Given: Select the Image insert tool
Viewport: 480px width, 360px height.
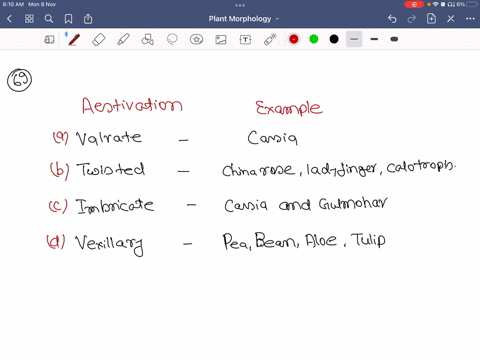Looking at the screenshot, I should 221,40.
